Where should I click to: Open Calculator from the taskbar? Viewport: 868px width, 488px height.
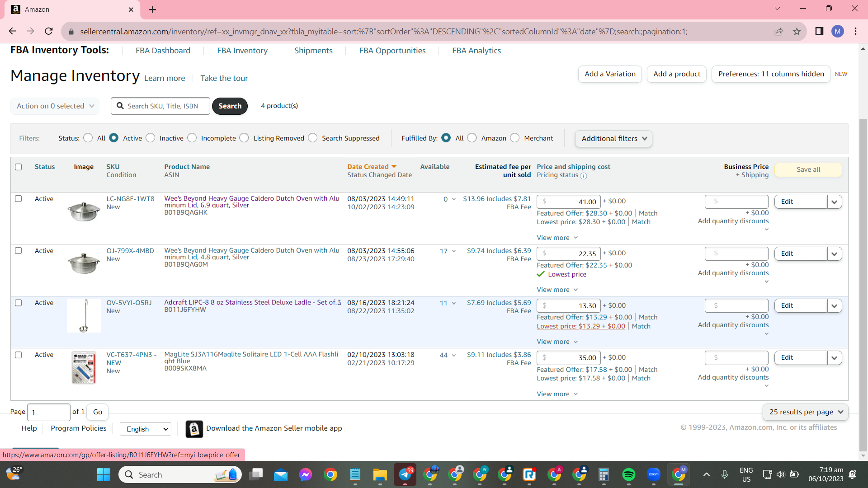[x=604, y=474]
